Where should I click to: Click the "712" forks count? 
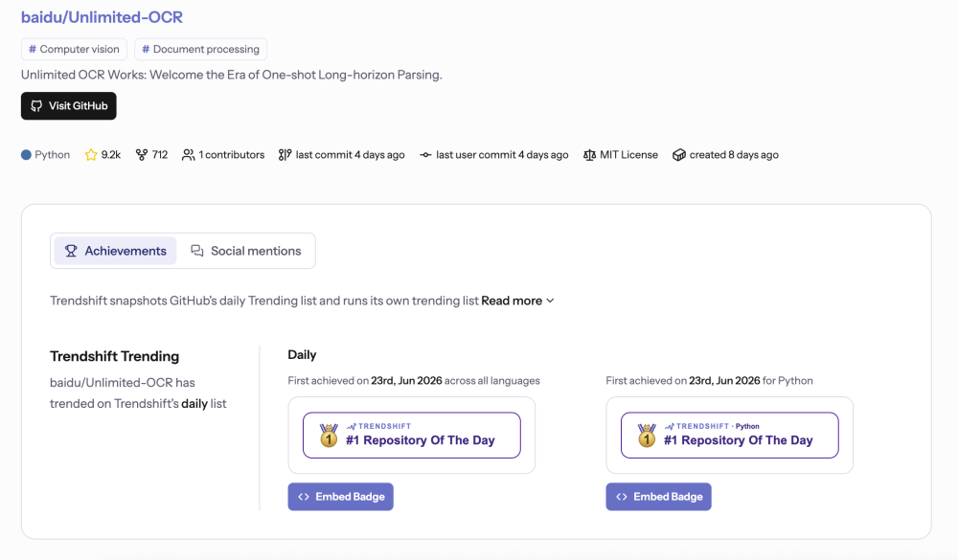pyautogui.click(x=160, y=154)
